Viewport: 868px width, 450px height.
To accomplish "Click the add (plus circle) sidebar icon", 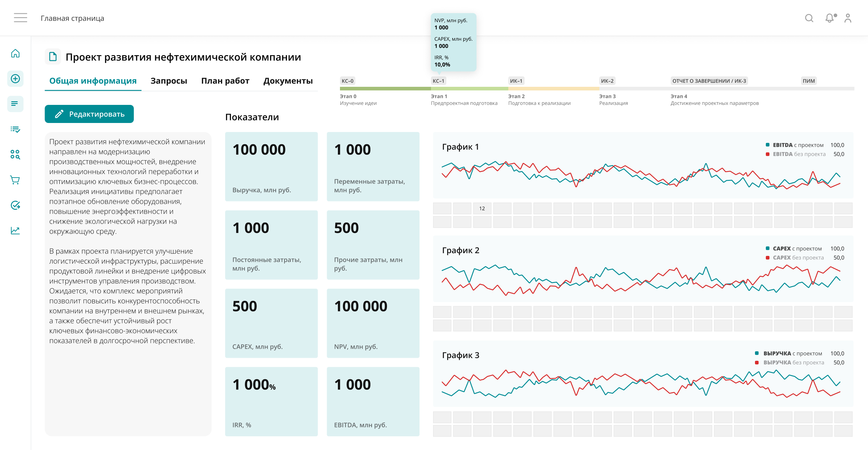I will (15, 79).
